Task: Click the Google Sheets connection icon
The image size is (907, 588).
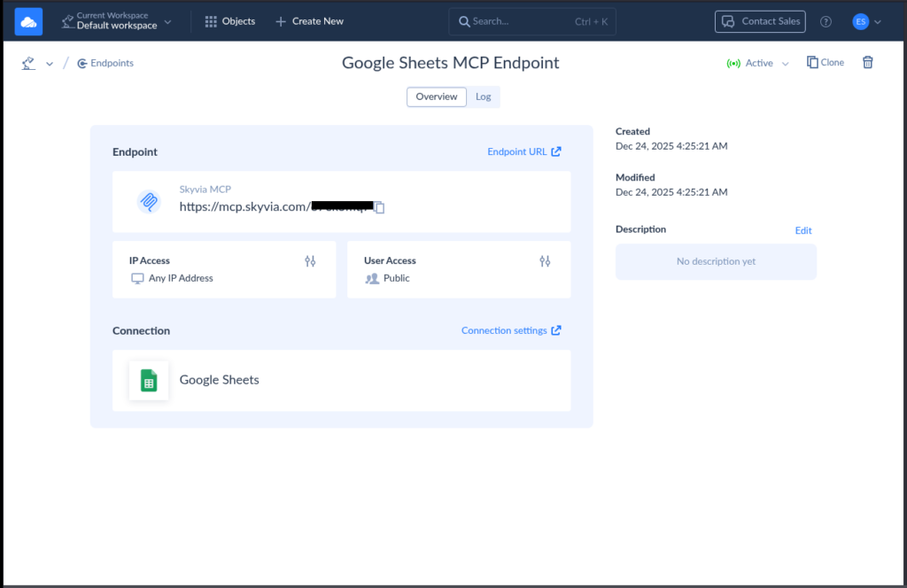Action: click(x=149, y=381)
